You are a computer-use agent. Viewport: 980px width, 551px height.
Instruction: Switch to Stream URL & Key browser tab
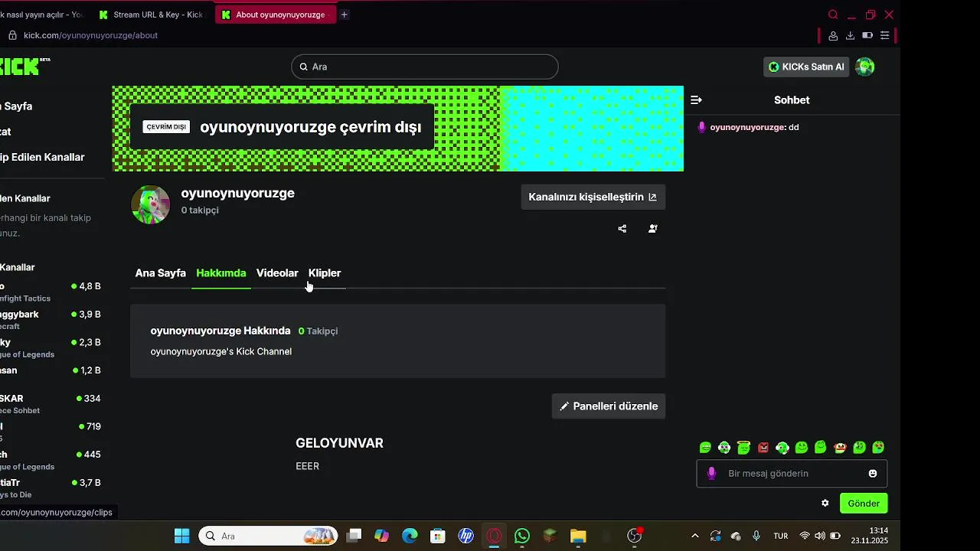pyautogui.click(x=150, y=15)
